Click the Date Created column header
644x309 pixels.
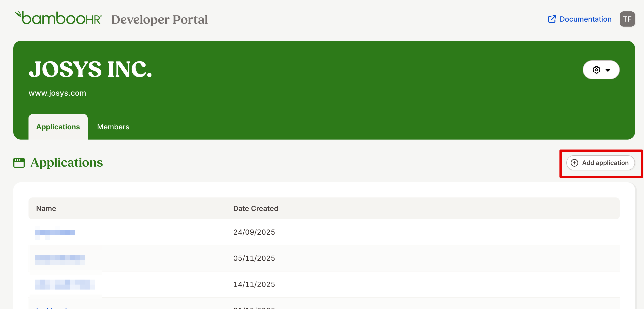(256, 209)
